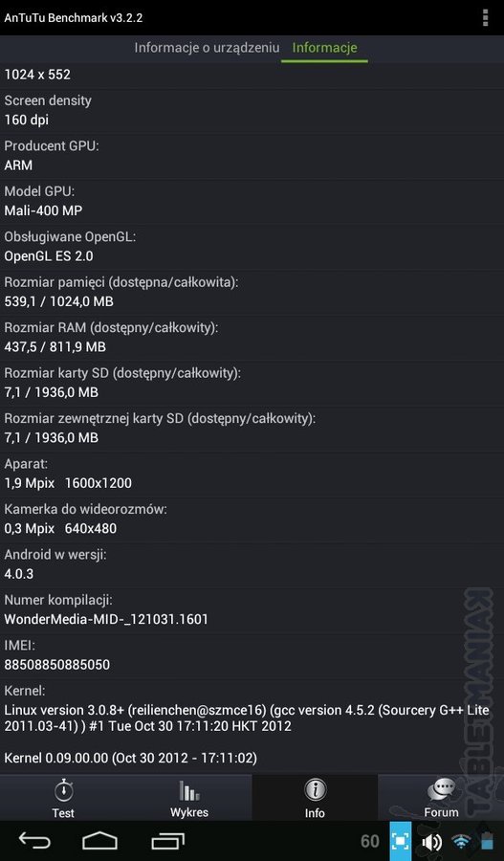Open the Forum chat bubble tab

pos(441,797)
